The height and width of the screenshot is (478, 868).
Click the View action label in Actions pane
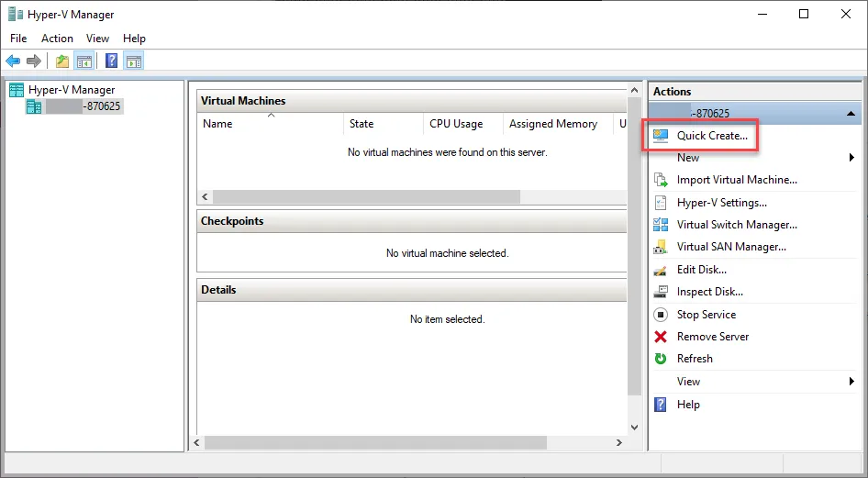[x=688, y=381]
